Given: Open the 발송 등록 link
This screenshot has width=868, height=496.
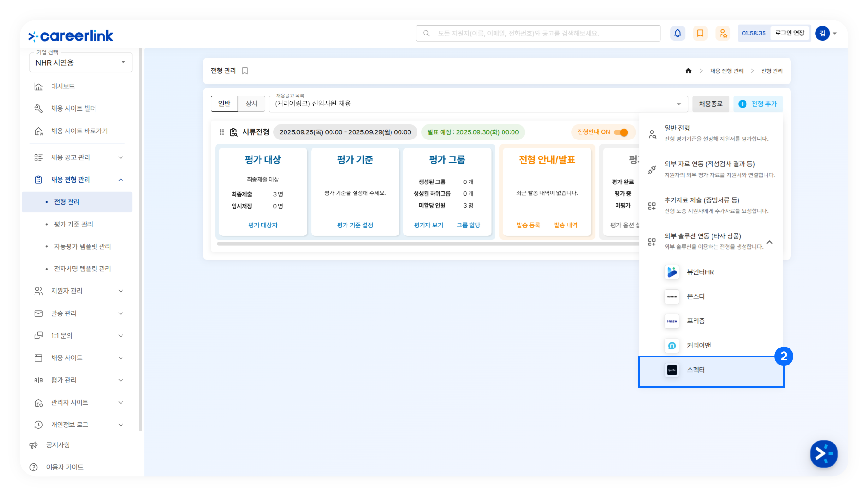Looking at the screenshot, I should coord(528,226).
